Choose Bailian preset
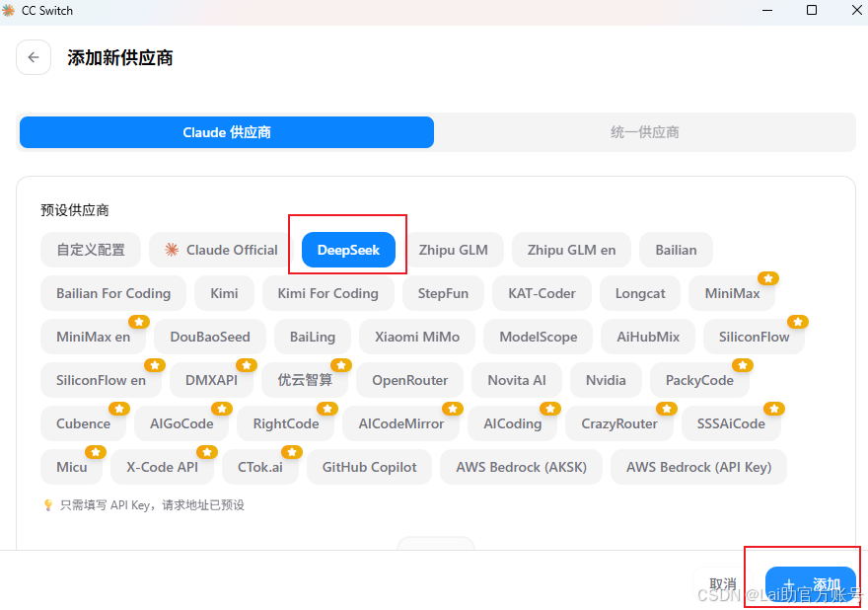This screenshot has width=868, height=610. 676,250
